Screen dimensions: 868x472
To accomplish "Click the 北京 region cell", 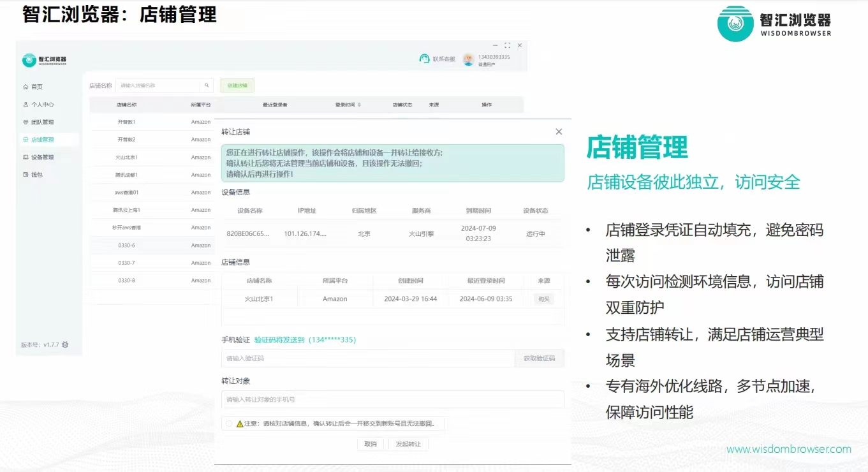I will click(364, 234).
